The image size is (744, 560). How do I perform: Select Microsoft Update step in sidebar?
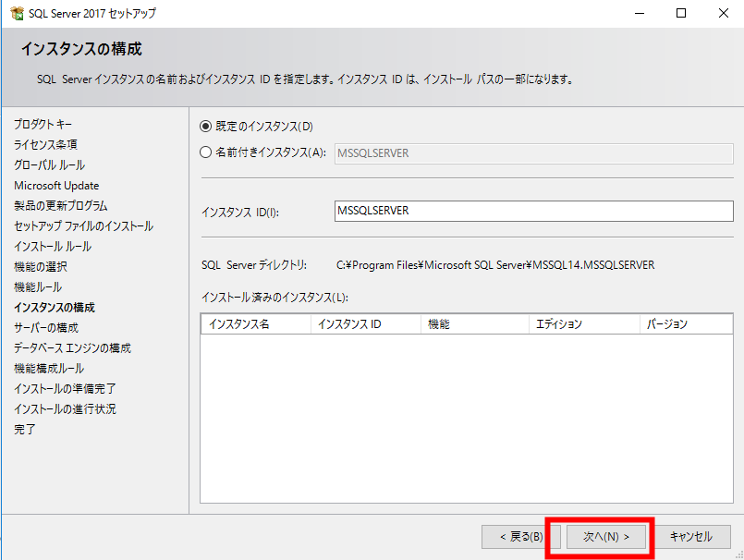(56, 186)
